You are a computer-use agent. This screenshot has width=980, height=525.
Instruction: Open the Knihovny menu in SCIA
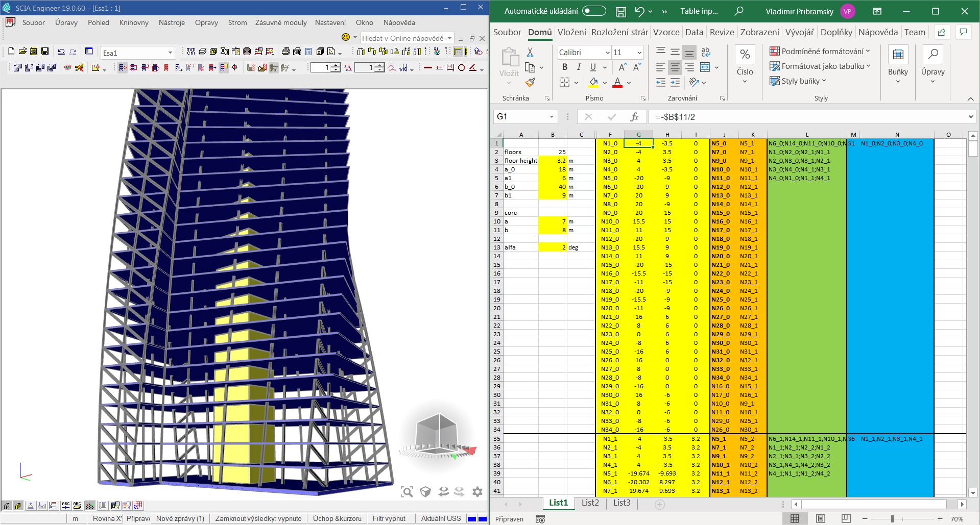134,22
